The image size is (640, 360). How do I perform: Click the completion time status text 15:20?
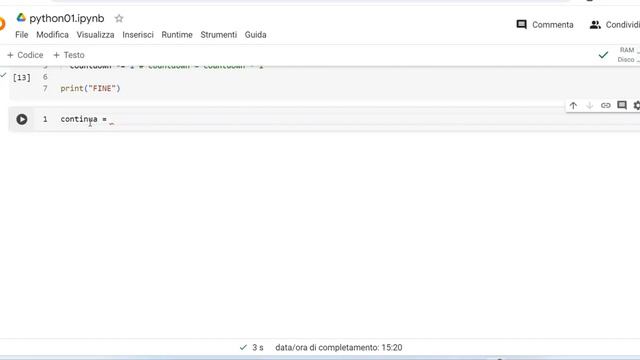coord(339,347)
